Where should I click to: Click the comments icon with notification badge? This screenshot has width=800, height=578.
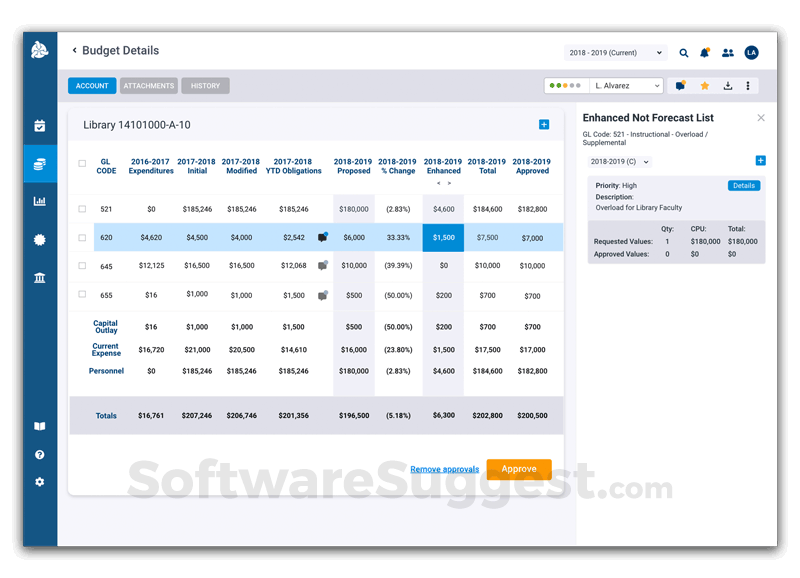pyautogui.click(x=680, y=86)
